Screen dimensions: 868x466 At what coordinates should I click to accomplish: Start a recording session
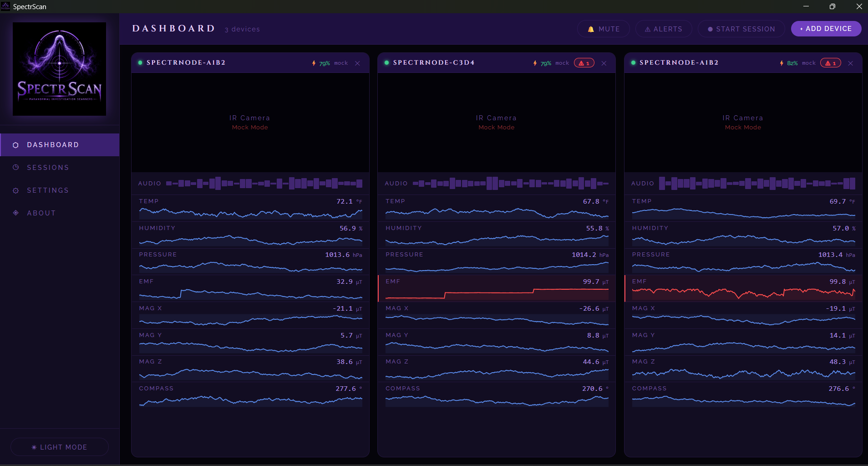[x=741, y=29]
